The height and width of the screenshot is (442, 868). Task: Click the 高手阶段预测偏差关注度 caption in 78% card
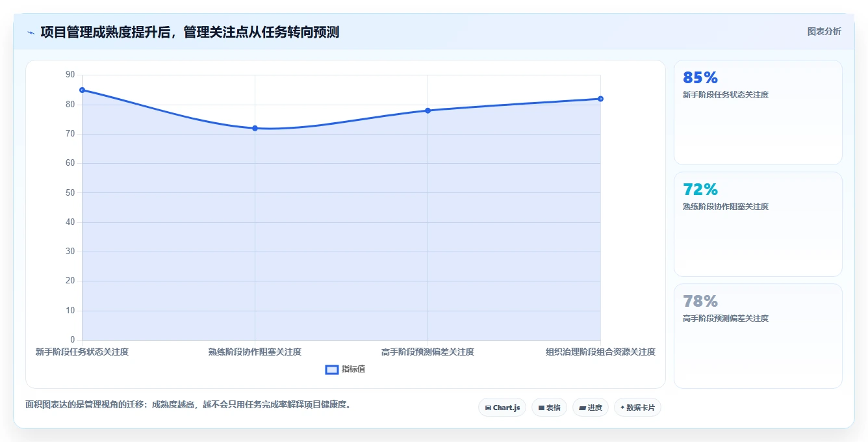[726, 318]
